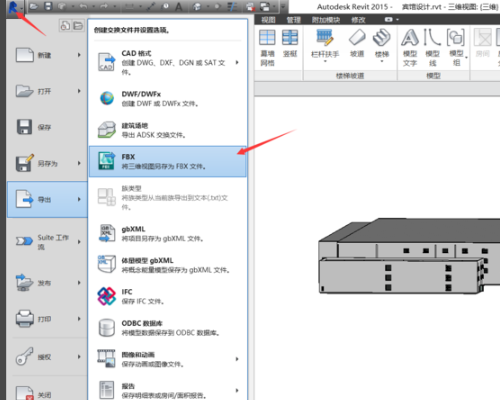Click the Open folder icon in quick access toolbar
Viewport: 500px width, 400px height.
pyautogui.click(x=34, y=6)
